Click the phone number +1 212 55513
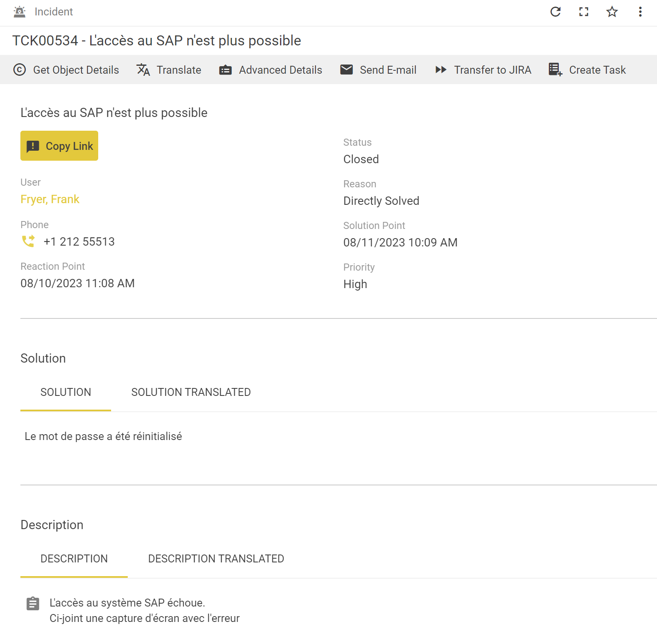Viewport: 657px width, 644px height. 79,242
